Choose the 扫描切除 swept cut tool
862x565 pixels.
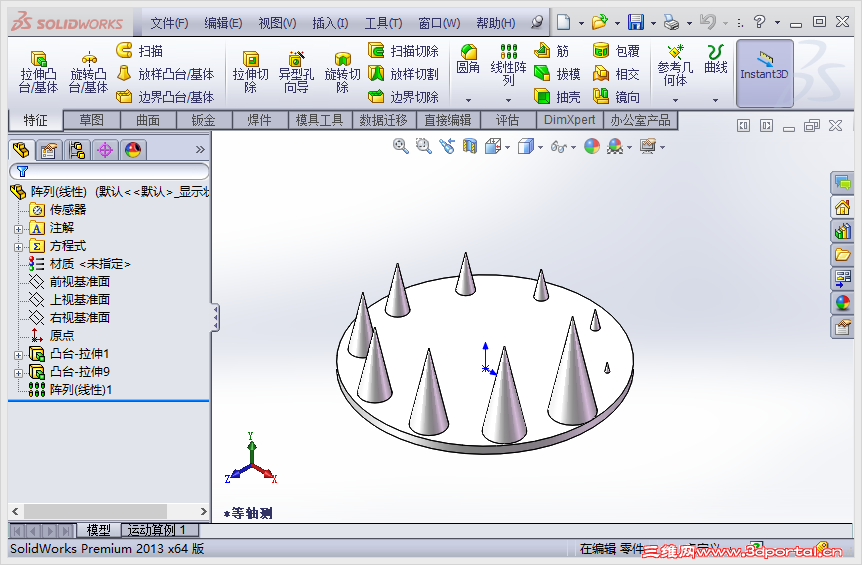point(404,51)
